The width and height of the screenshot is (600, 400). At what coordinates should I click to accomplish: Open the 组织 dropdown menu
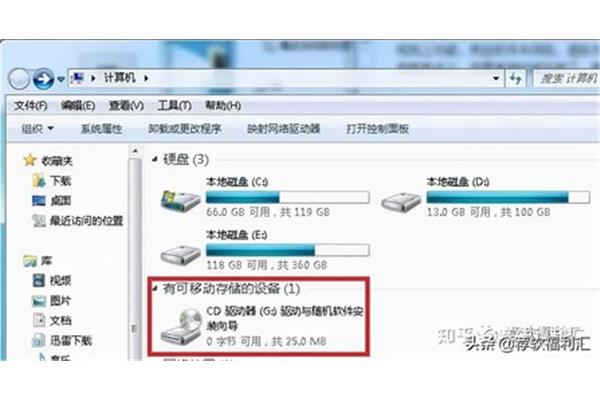37,129
